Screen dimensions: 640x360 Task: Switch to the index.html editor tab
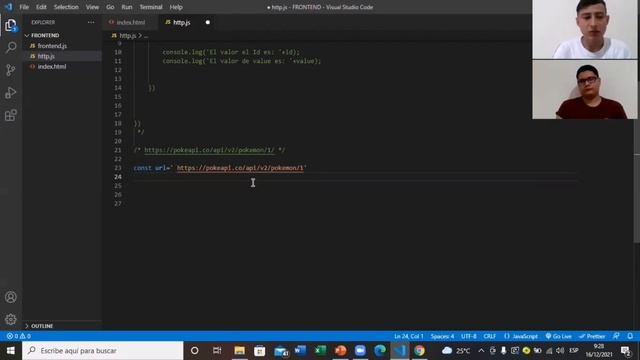(130, 22)
